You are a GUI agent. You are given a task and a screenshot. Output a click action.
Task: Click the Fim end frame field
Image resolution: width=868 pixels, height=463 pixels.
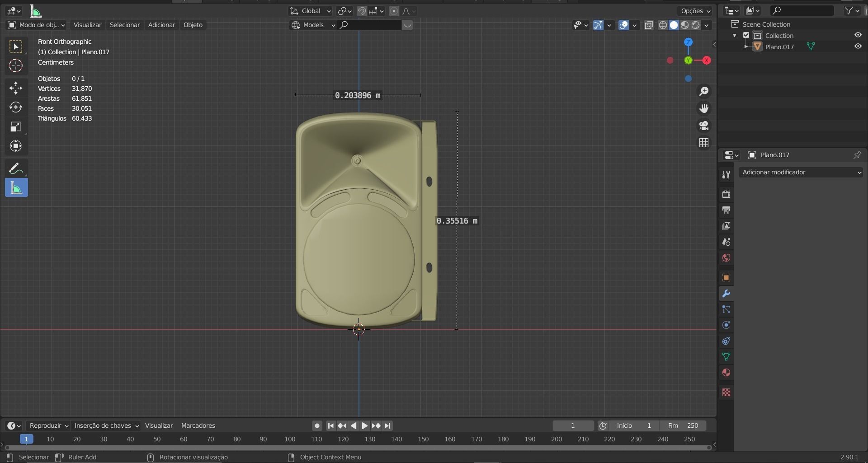click(x=683, y=426)
